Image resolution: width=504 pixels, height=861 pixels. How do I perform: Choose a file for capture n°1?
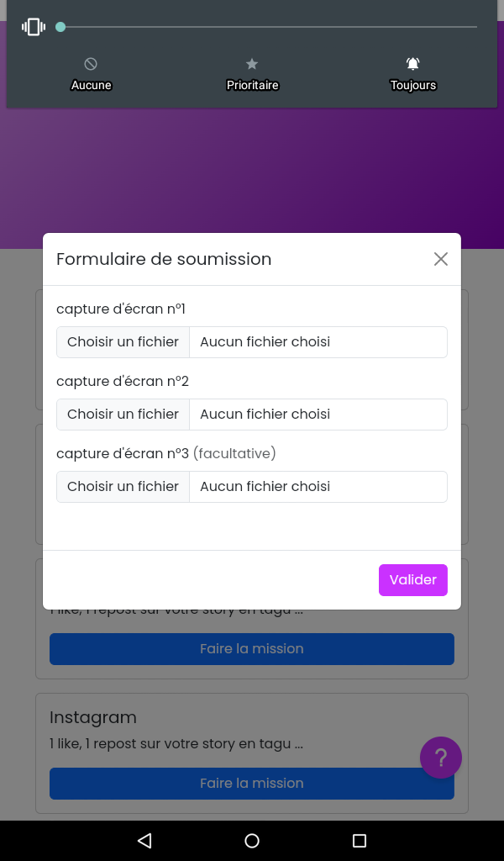(x=123, y=342)
